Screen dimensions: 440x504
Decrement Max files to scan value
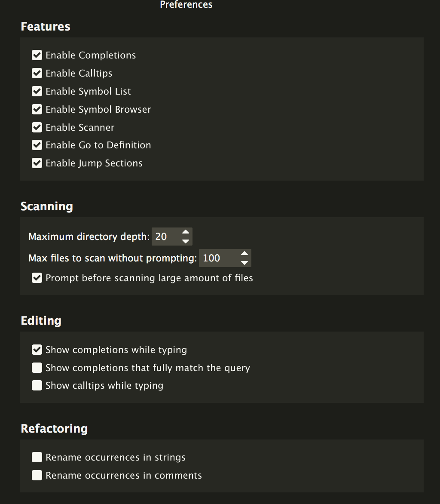click(x=244, y=263)
